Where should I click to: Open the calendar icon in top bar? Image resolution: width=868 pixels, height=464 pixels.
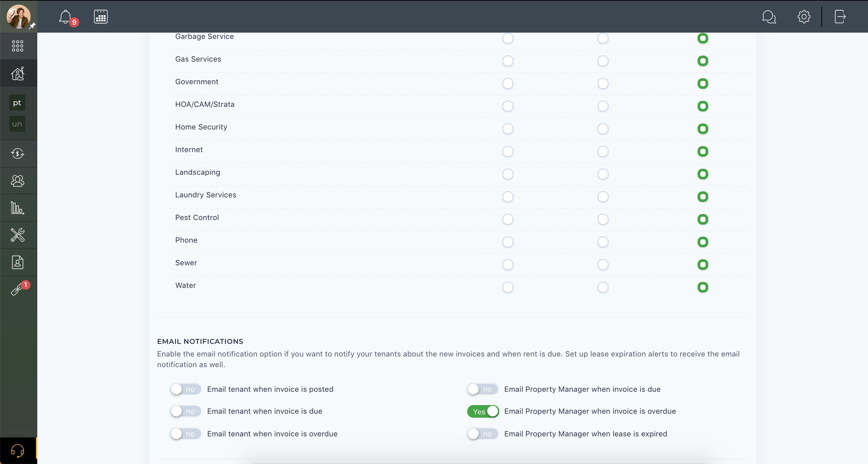pos(101,17)
